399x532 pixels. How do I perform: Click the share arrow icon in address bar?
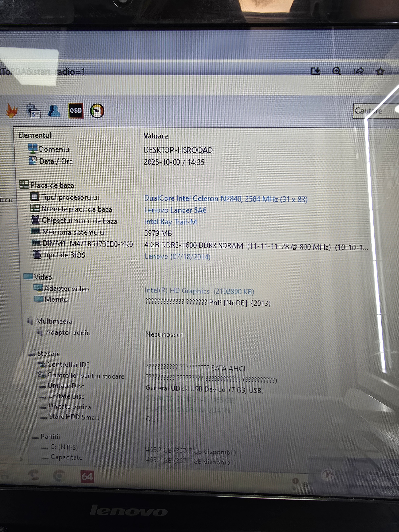(359, 71)
